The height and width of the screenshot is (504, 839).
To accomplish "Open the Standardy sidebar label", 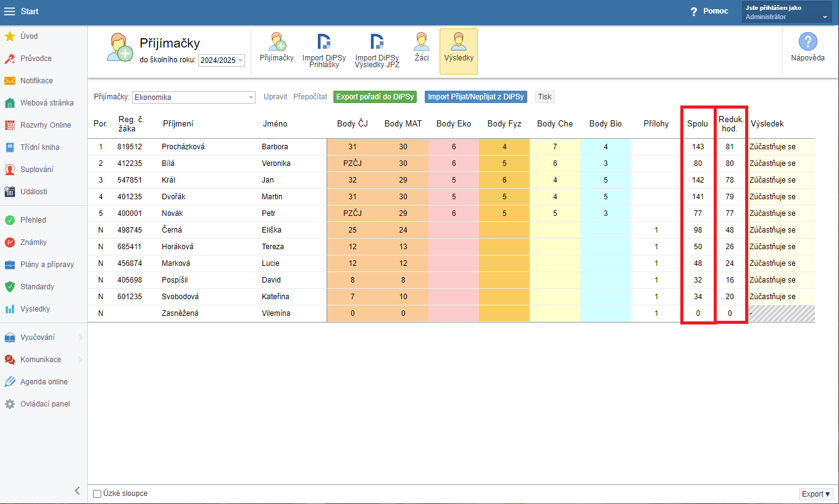I will pyautogui.click(x=37, y=287).
